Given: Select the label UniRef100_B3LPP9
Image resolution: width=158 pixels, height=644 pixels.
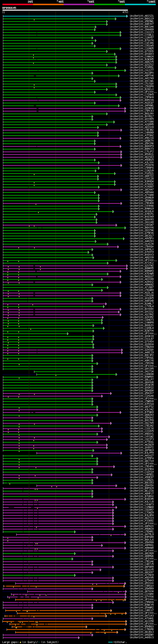Looking at the screenshot, I should 142,453.
